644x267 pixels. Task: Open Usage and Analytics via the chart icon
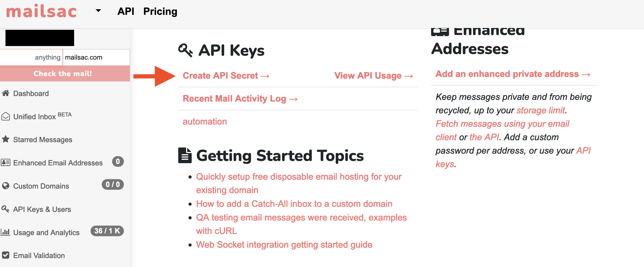tap(6, 232)
